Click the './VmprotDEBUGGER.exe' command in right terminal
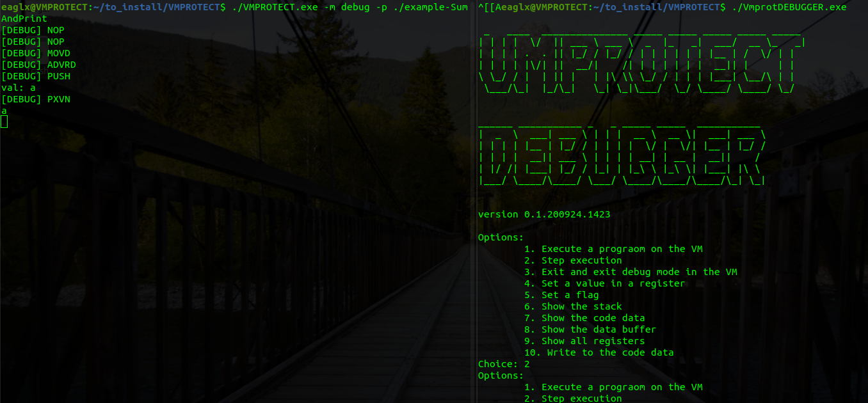Viewport: 868px width, 403px height. (789, 7)
